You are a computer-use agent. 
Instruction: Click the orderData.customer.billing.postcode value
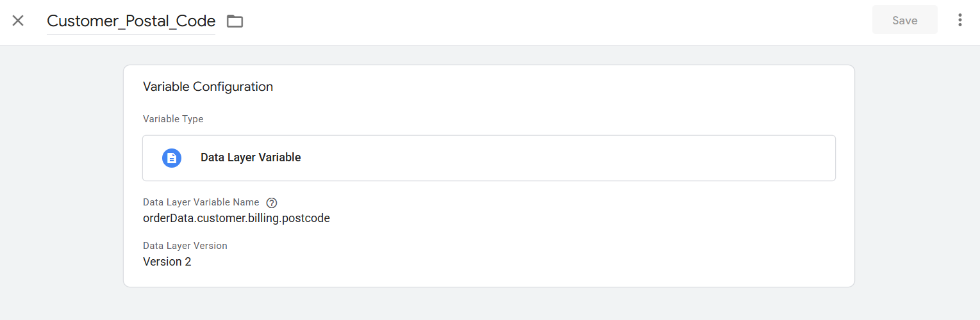pos(237,218)
